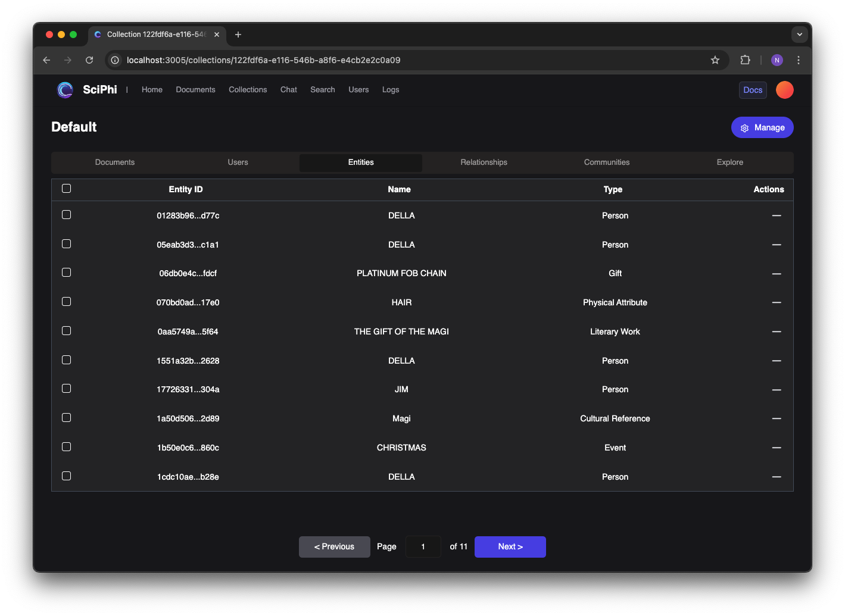The width and height of the screenshot is (845, 616).
Task: Open actions dash for PLATINUM FOB CHAIN
Action: pos(777,274)
